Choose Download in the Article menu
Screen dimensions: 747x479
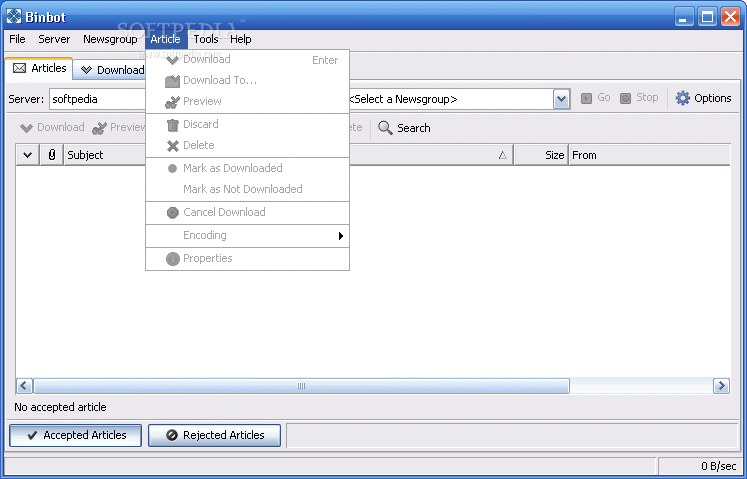tap(247, 60)
